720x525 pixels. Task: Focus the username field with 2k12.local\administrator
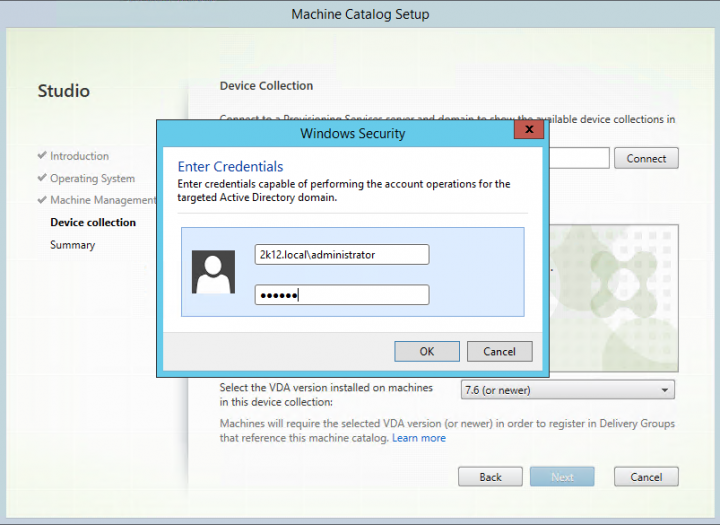342,255
